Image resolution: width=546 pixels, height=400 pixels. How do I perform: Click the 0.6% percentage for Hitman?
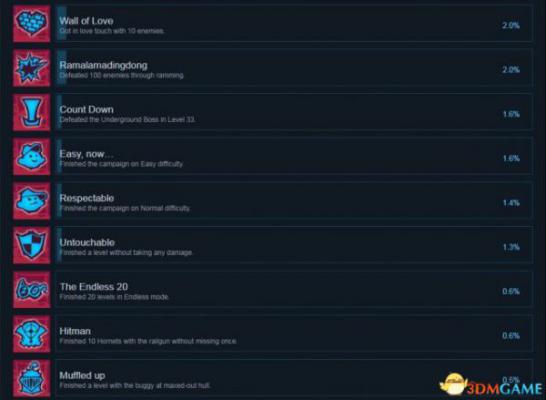[x=511, y=336]
